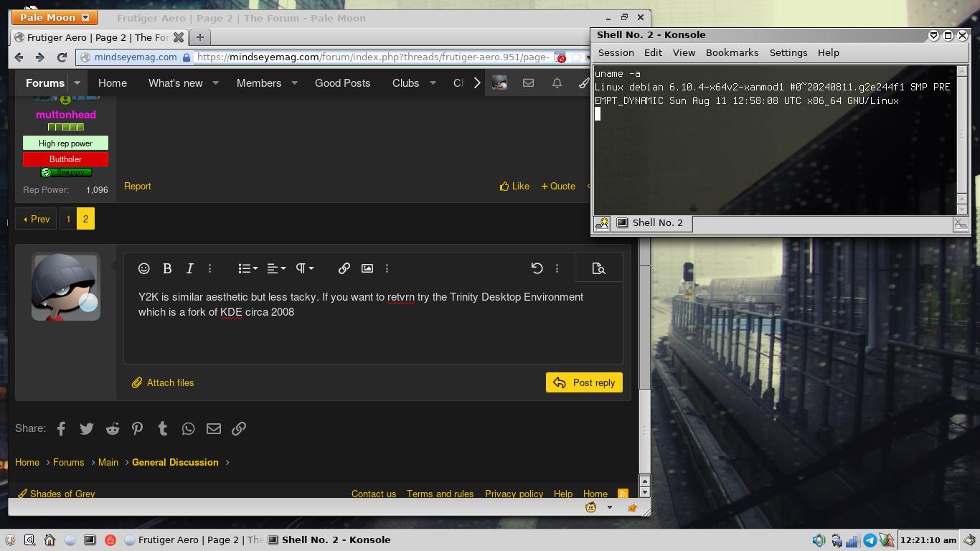This screenshot has width=980, height=551.
Task: Reload the current page
Action: [x=62, y=57]
